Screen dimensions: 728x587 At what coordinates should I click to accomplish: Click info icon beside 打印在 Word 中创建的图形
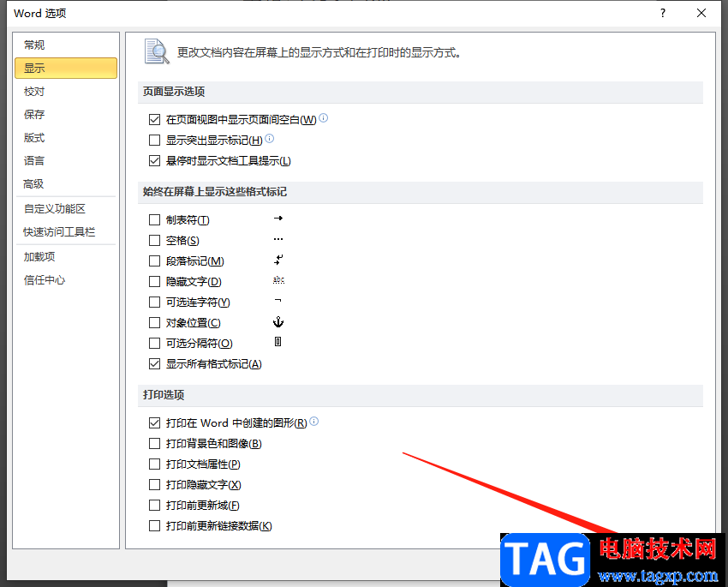pos(314,422)
